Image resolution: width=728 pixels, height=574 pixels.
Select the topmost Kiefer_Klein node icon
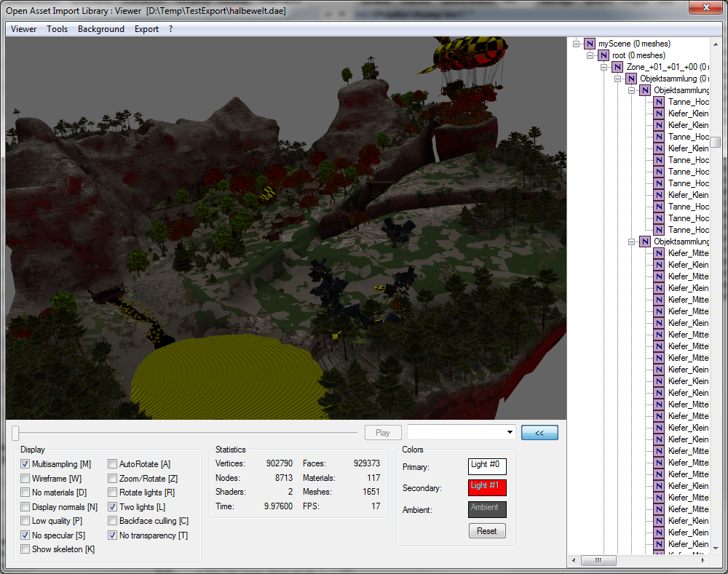coord(659,113)
